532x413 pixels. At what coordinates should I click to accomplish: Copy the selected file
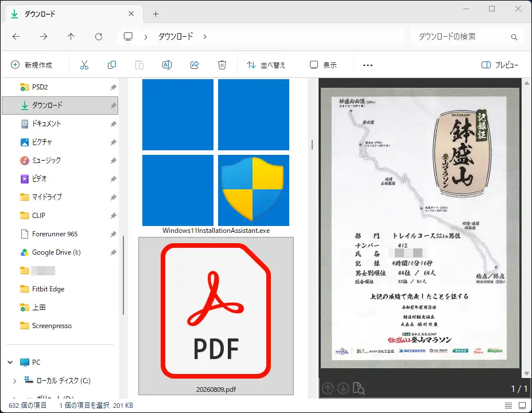point(112,65)
